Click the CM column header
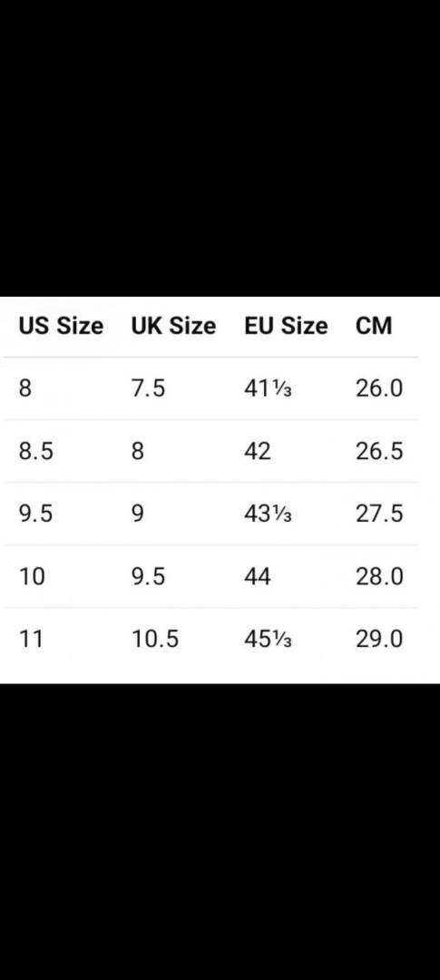This screenshot has width=440, height=980. pos(374,326)
